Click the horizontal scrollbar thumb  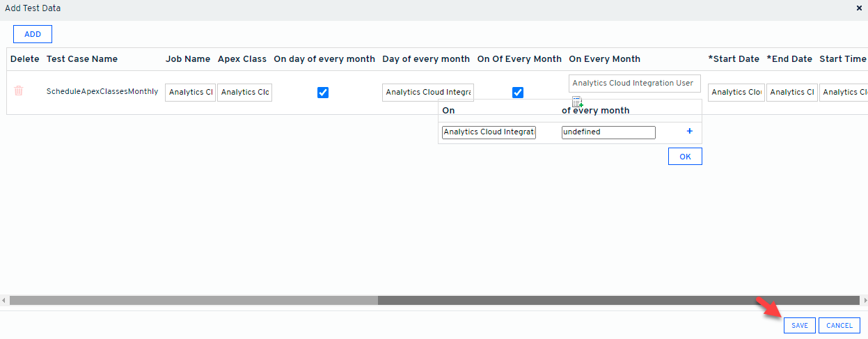194,300
